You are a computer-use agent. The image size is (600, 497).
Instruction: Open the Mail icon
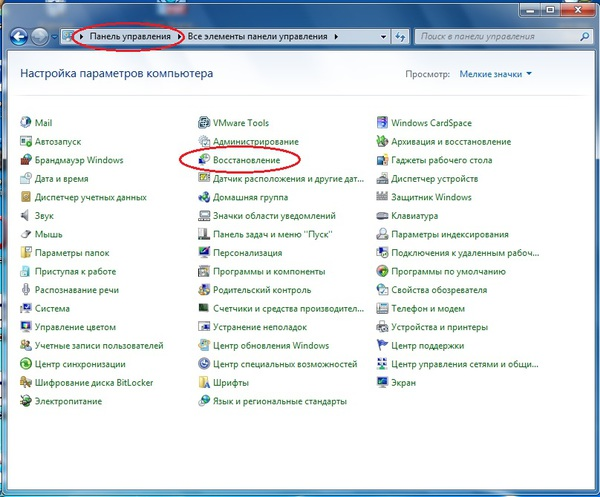pos(26,122)
